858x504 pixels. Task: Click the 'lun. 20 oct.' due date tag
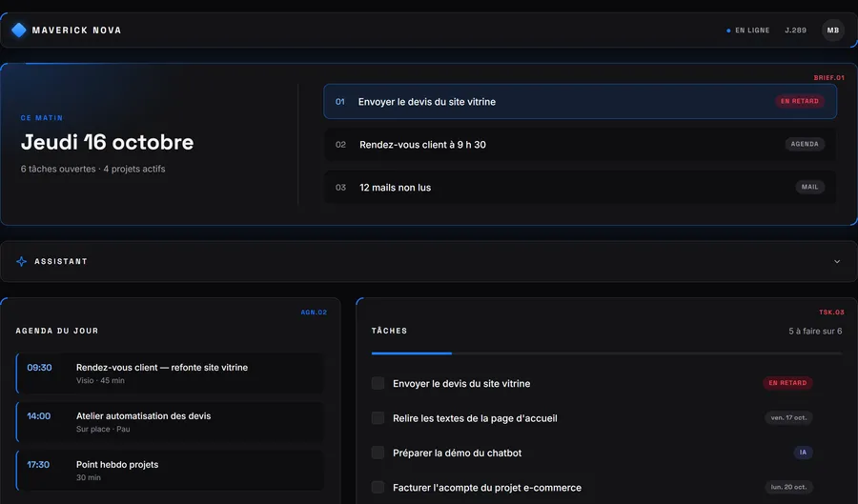[x=788, y=487]
